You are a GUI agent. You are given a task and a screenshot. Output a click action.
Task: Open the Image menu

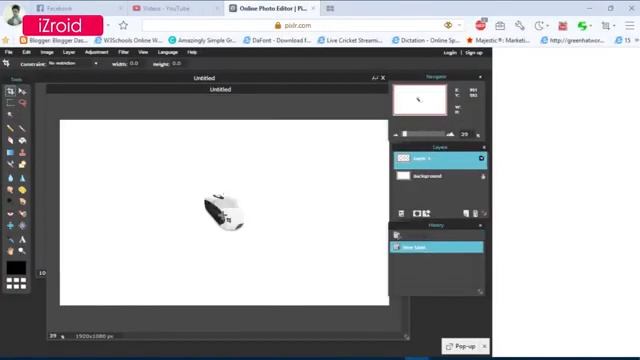[47, 52]
